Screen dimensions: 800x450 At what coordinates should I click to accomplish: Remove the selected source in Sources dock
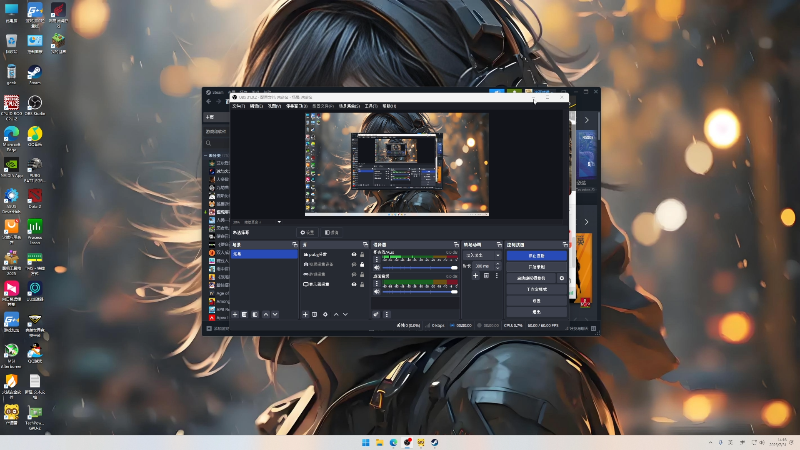314,314
